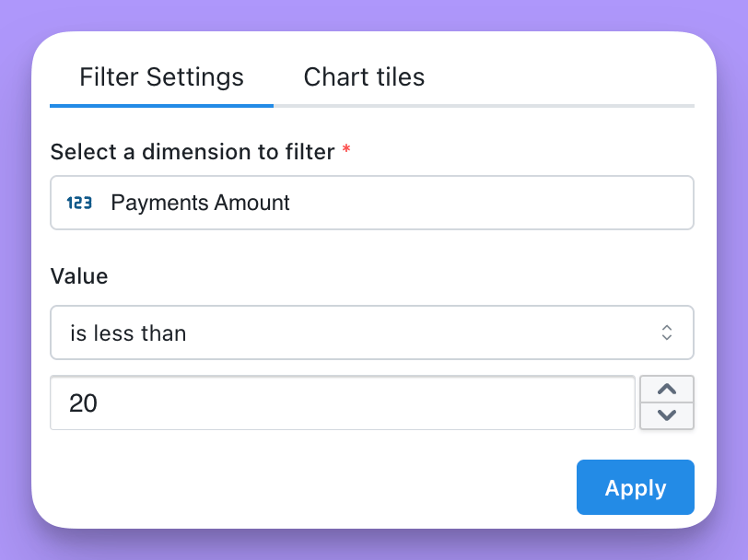Select the Filter Settings tab

161,76
